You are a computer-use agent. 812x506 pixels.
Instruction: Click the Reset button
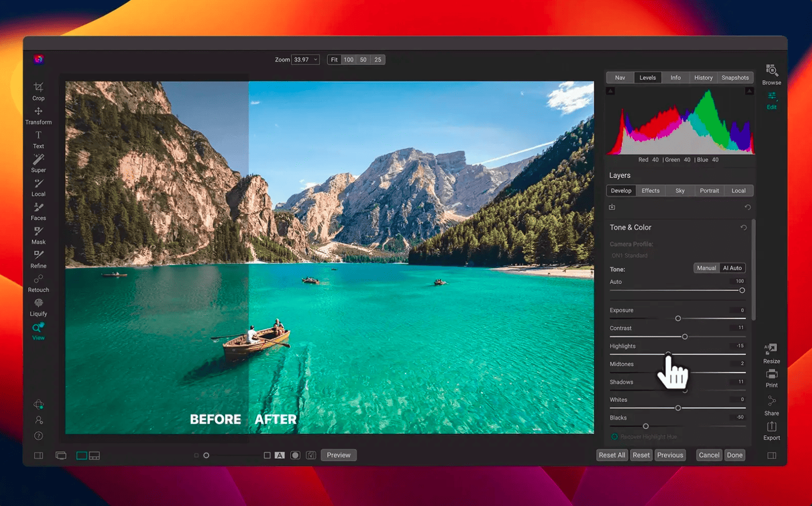(641, 455)
